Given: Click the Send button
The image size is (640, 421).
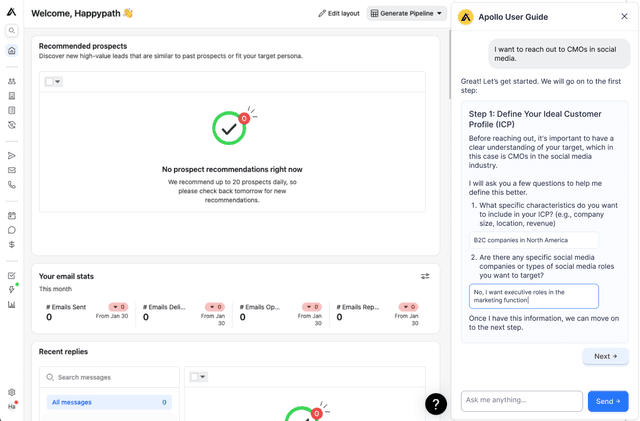Looking at the screenshot, I should (608, 401).
